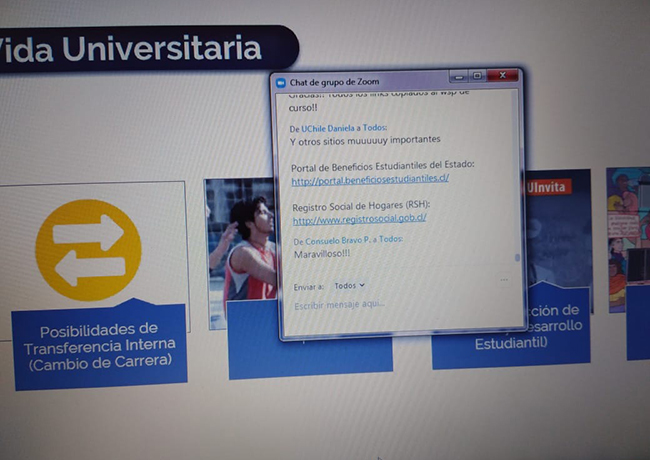Select the 'Posibilidades de Transferencia Interna' card label
Screen dimensions: 650x460
(x=99, y=346)
